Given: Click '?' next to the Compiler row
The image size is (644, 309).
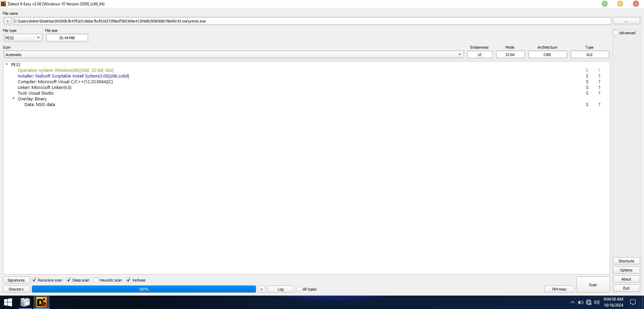Looking at the screenshot, I should [599, 82].
